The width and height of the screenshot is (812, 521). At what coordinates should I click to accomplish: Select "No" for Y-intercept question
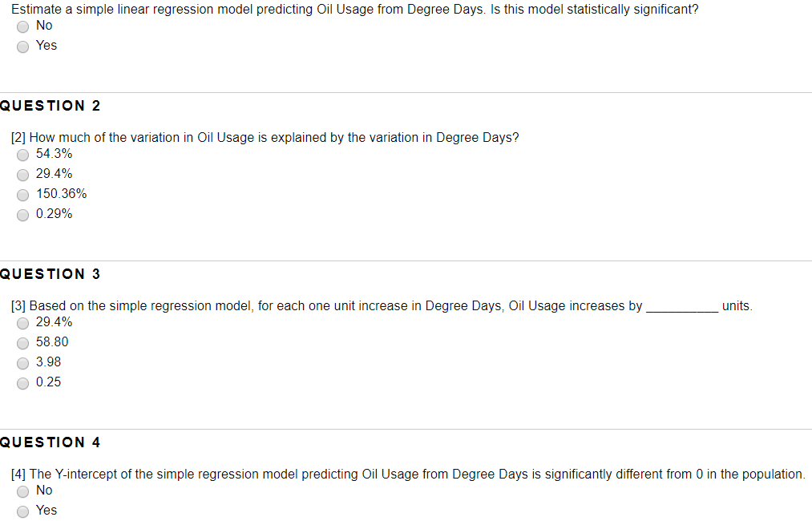(x=22, y=491)
